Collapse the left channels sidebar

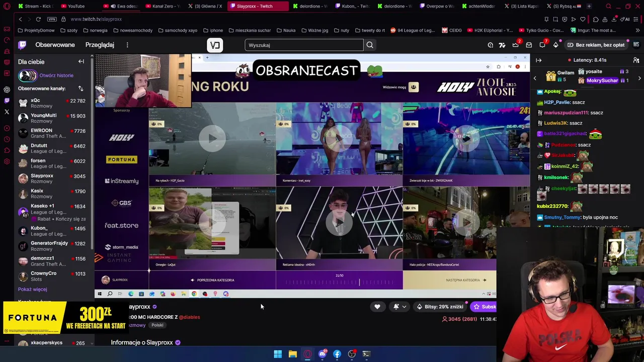tap(81, 62)
